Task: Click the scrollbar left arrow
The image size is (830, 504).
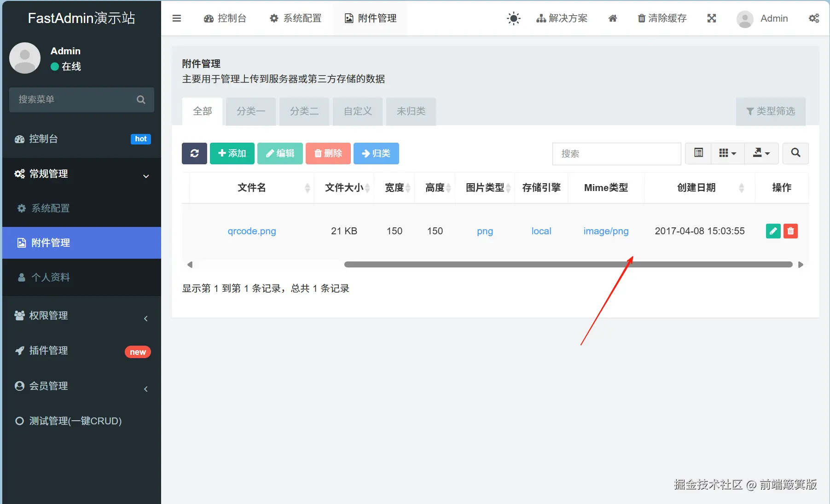Action: 190,265
